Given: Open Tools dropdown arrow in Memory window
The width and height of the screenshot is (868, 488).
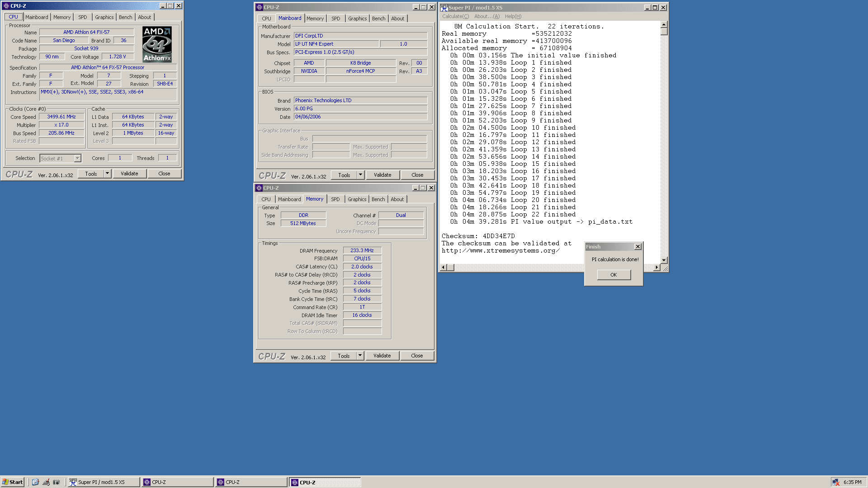Looking at the screenshot, I should 360,356.
